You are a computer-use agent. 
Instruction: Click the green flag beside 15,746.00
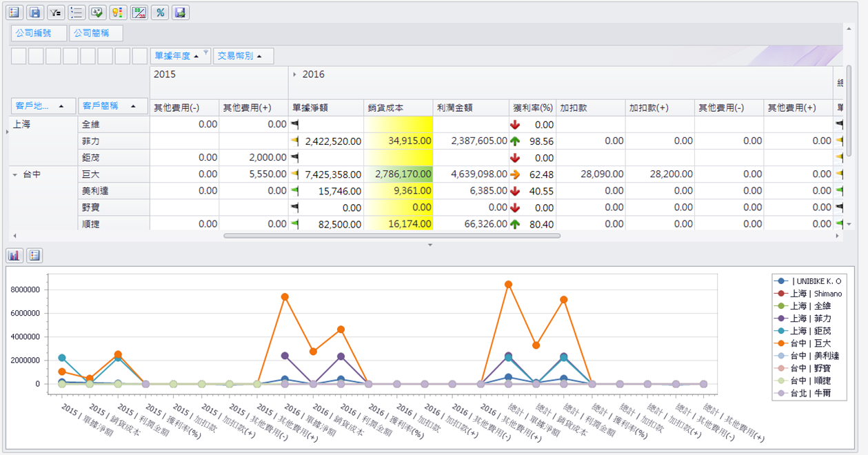coord(294,191)
